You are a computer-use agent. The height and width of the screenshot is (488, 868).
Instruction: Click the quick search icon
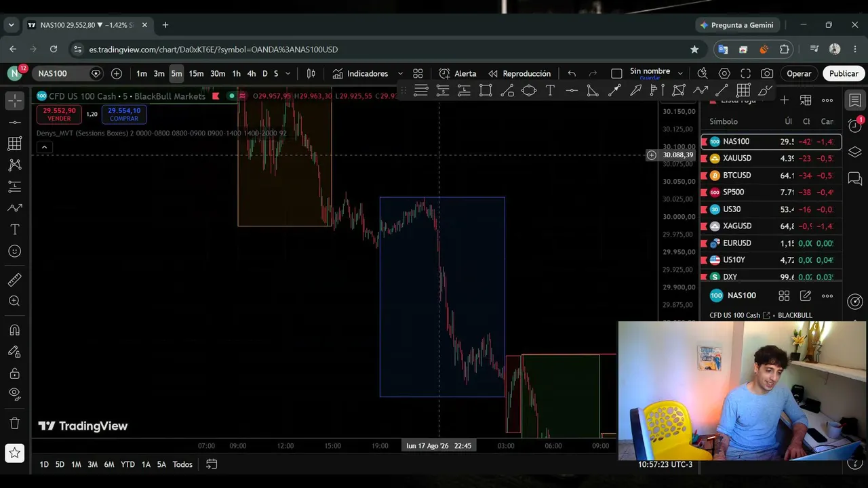coord(703,73)
